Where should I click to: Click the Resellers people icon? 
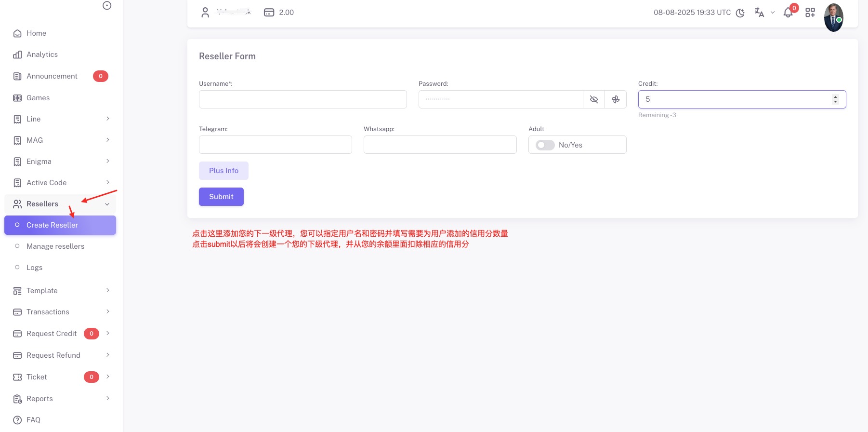coord(17,204)
